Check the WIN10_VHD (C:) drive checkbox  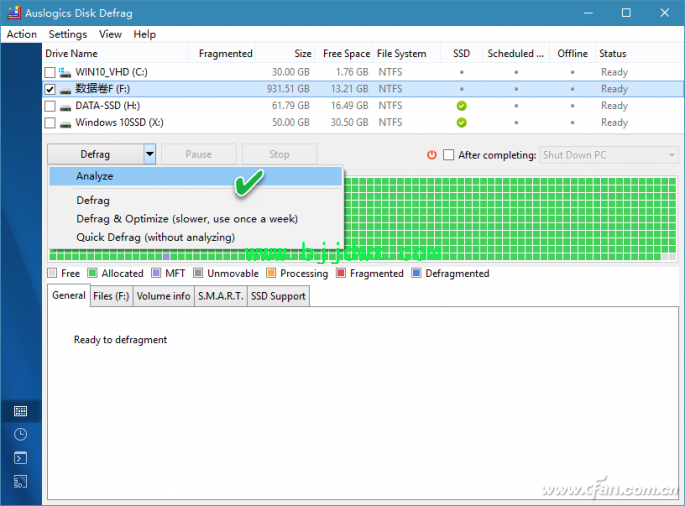click(50, 72)
